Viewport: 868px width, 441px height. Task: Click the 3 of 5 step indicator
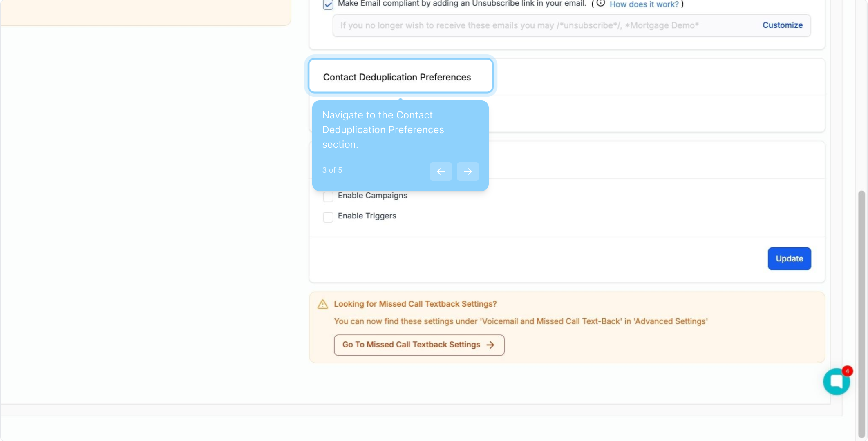tap(332, 170)
